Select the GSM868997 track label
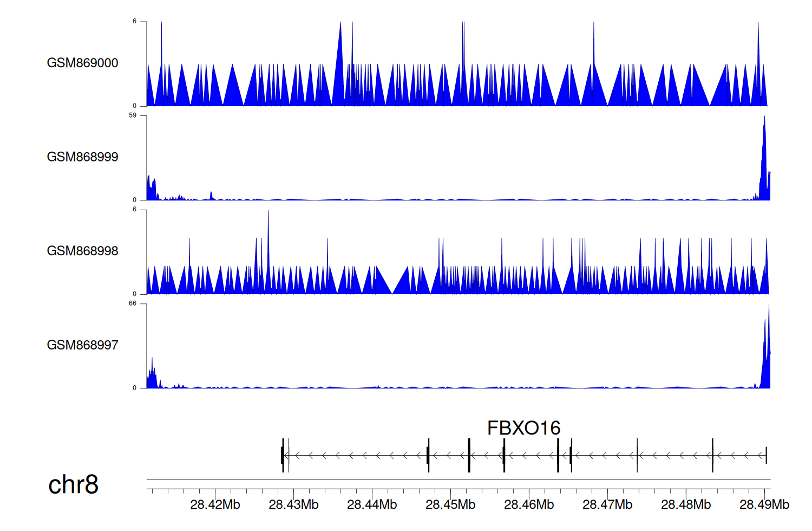 click(82, 345)
